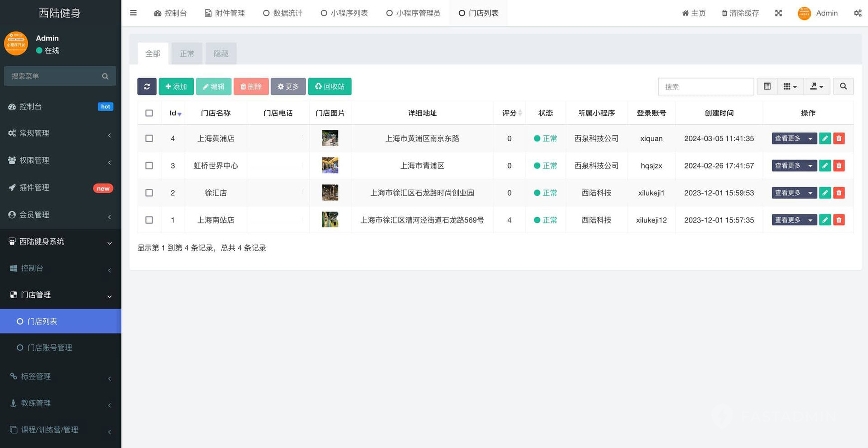Switch to the 正常 filter tab
868x448 pixels.
tap(187, 53)
